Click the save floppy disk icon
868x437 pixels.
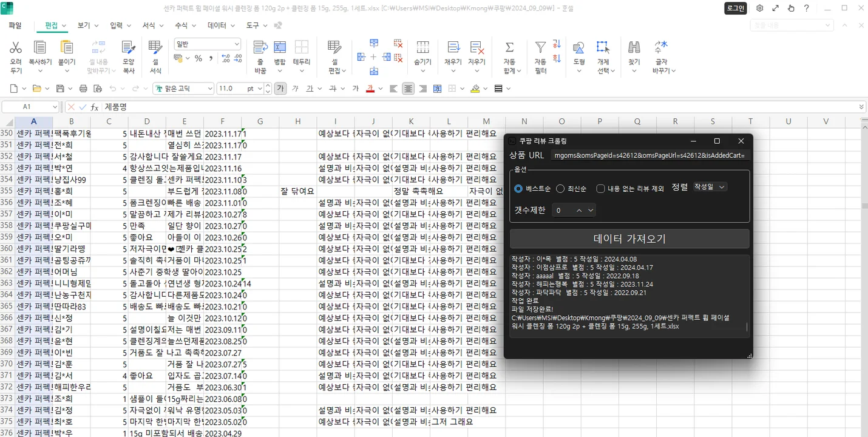(60, 89)
